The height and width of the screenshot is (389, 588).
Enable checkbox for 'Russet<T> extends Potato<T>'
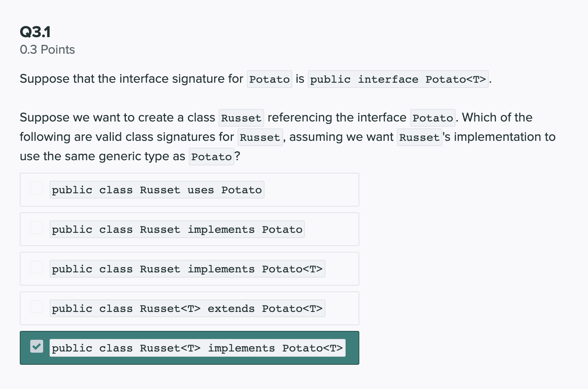[37, 307]
